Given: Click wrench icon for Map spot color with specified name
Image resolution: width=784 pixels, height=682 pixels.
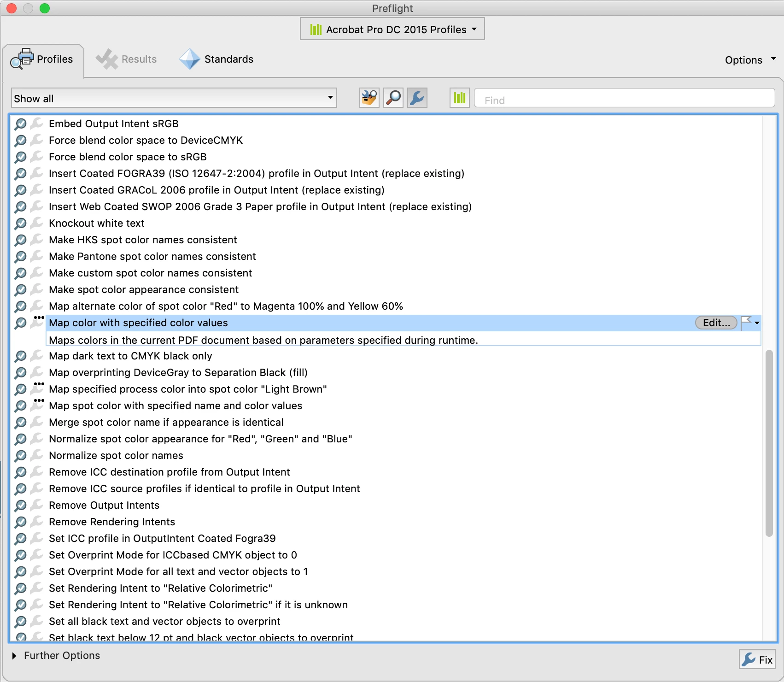Looking at the screenshot, I should click(x=36, y=406).
